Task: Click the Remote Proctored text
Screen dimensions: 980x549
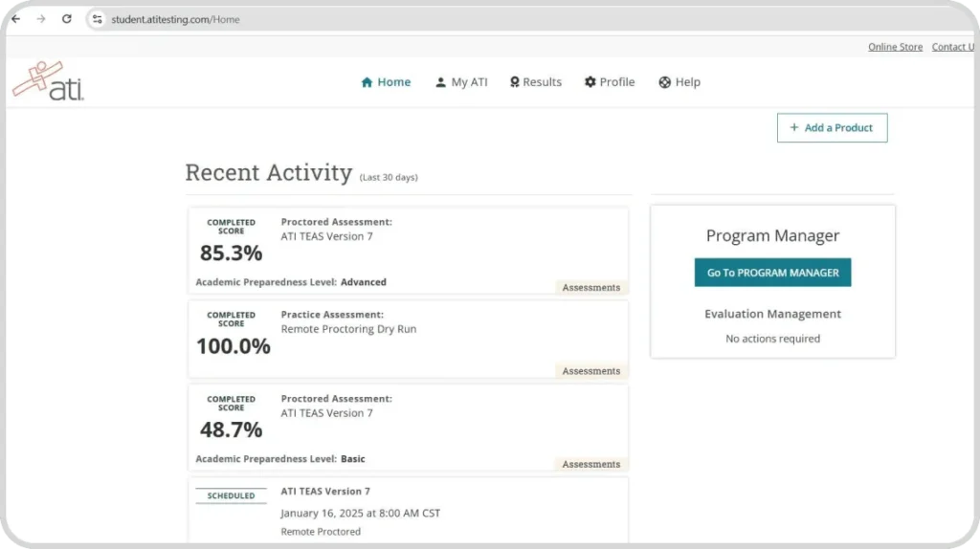Action: (321, 532)
